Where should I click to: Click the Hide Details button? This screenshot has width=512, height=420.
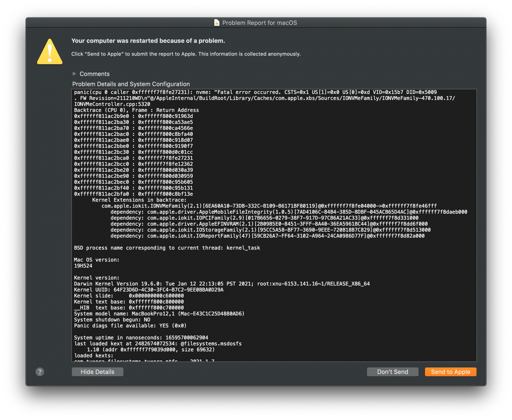[97, 372]
